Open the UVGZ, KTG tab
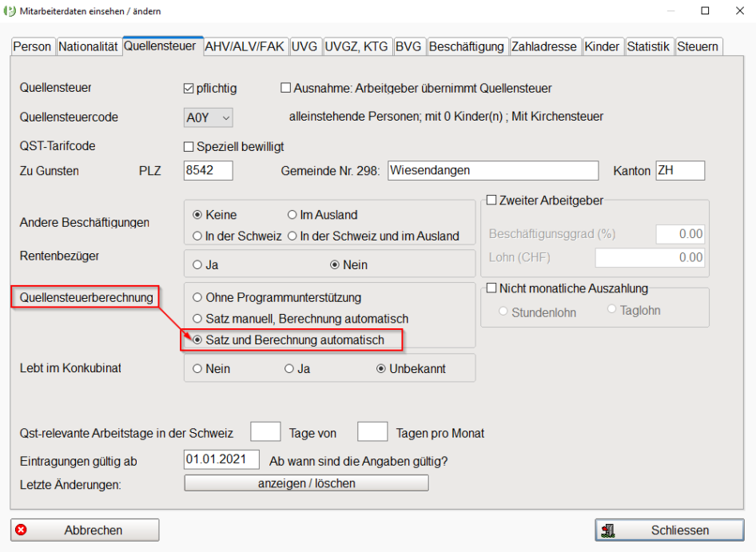 (356, 47)
